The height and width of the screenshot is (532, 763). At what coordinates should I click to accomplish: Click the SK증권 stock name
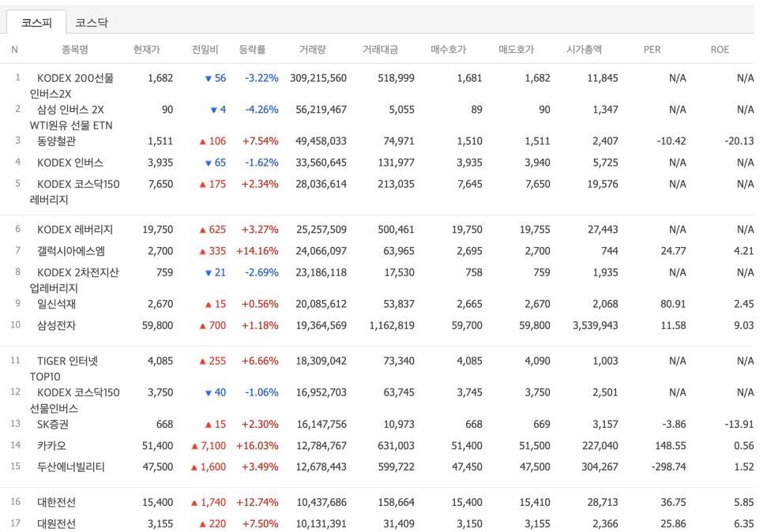53,424
